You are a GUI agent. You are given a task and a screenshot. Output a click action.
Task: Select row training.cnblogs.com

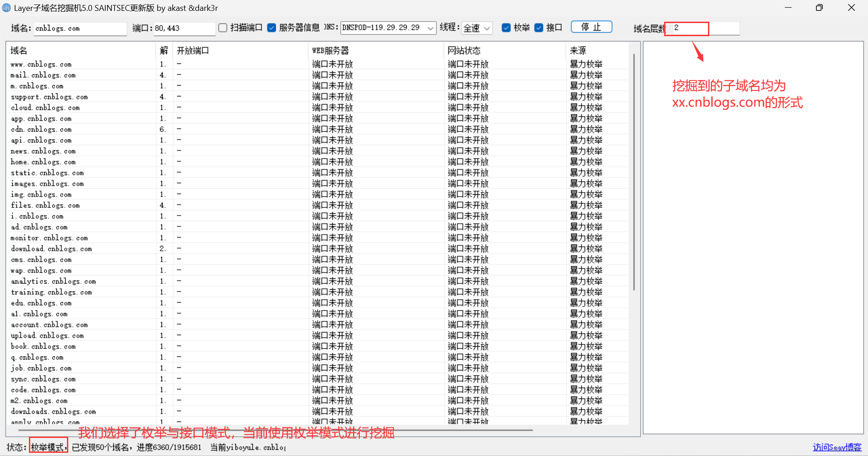[318, 292]
